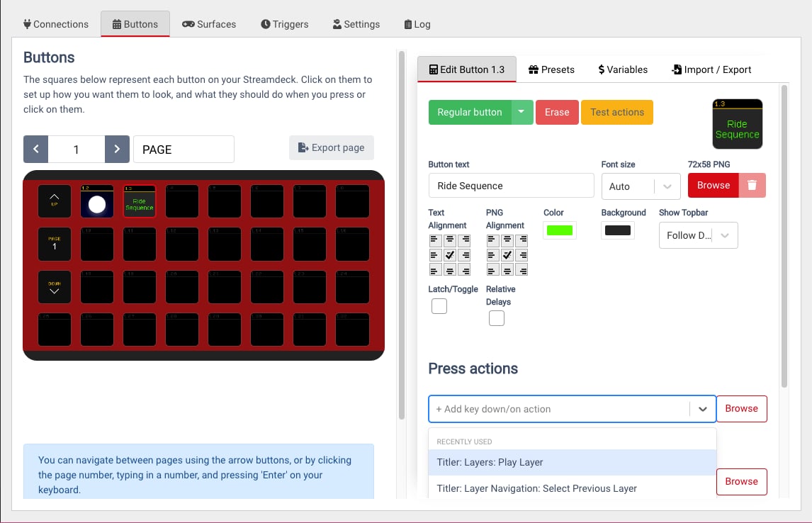Open the Triggers tab
Screen dimensions: 812x523
[x=284, y=24]
